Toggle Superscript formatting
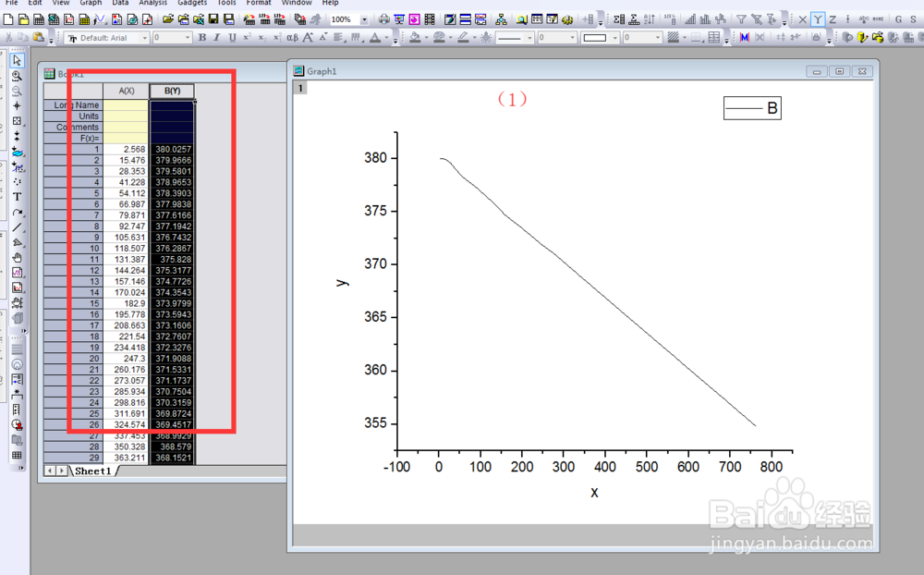This screenshot has height=575, width=924. point(248,38)
